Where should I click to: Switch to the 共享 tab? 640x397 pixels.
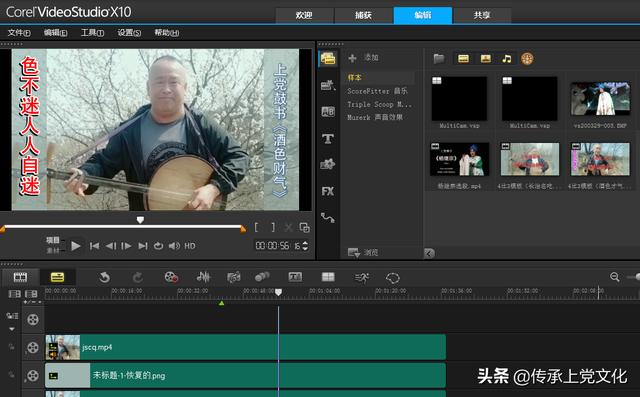click(x=482, y=16)
